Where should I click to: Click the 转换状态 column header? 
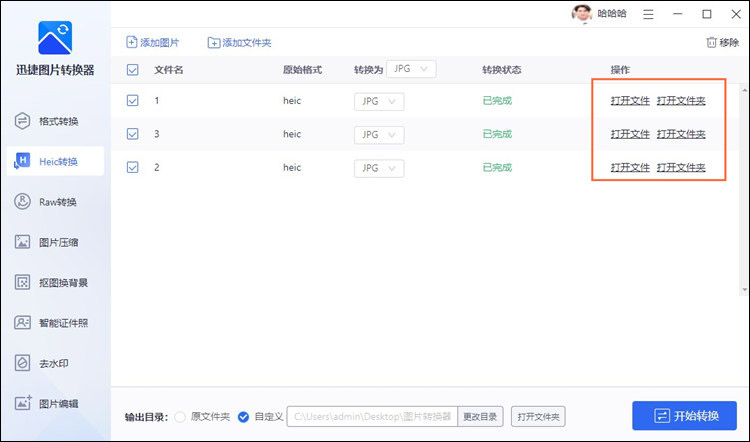click(502, 70)
